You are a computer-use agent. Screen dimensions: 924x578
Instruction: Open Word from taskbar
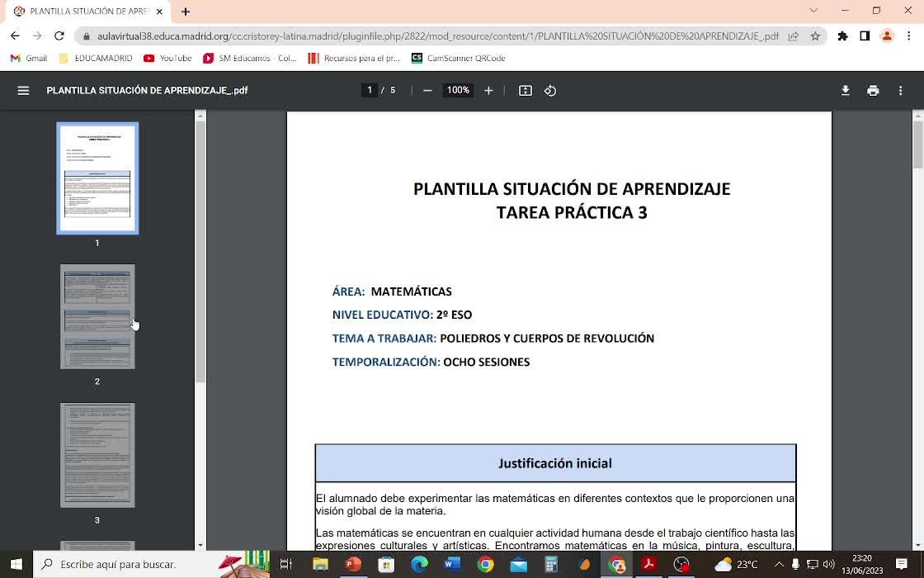pyautogui.click(x=452, y=565)
